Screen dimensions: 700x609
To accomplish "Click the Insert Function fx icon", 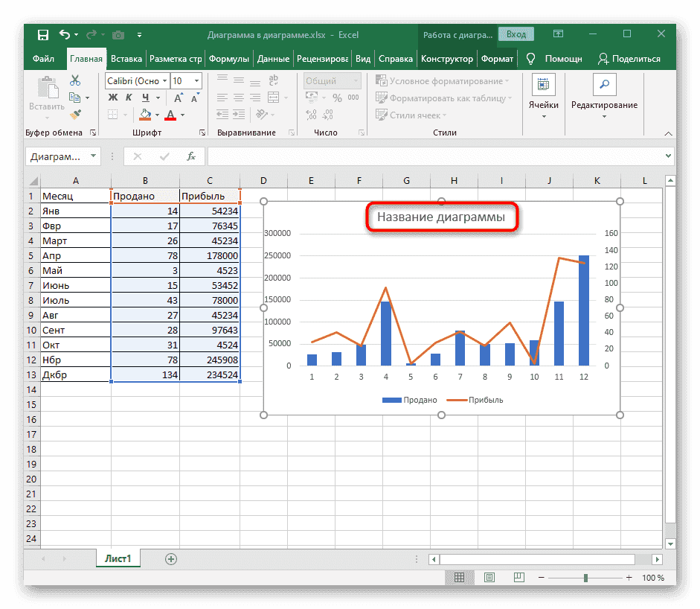I will point(191,156).
